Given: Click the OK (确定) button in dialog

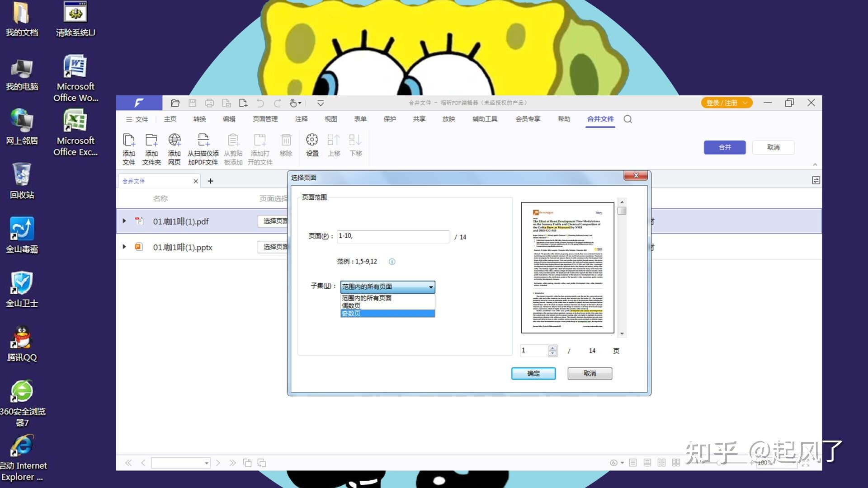Looking at the screenshot, I should click(x=533, y=374).
